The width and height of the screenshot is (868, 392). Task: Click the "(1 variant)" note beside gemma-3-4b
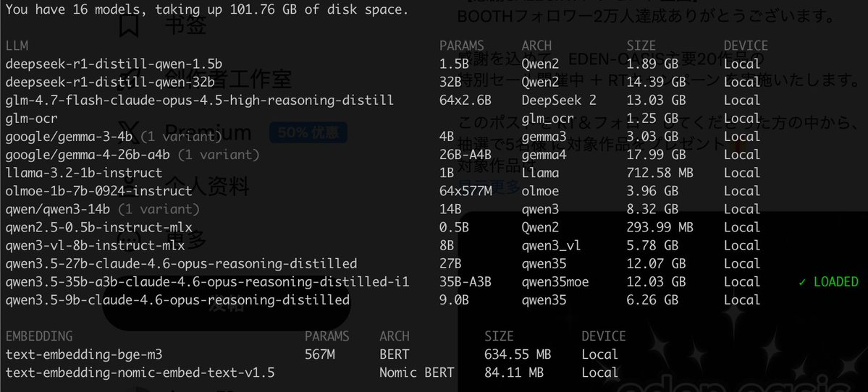[181, 137]
